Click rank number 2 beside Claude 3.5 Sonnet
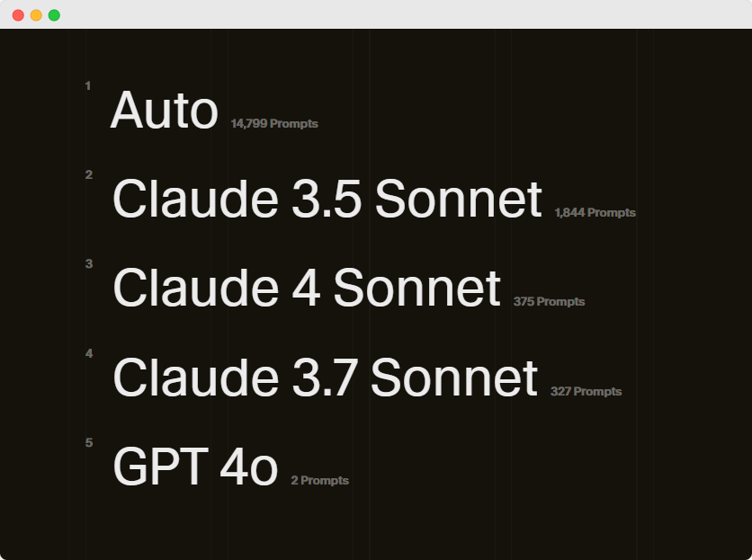Screen dimensions: 752x560 click(88, 175)
